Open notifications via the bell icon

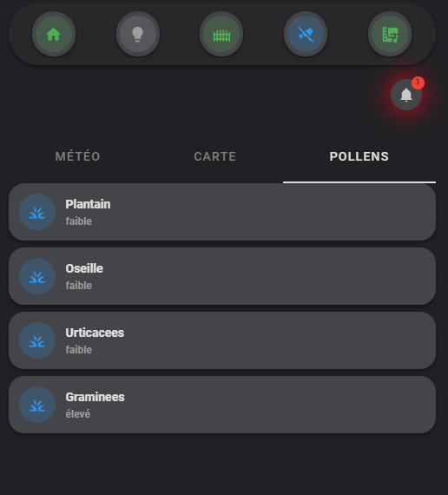(x=406, y=95)
